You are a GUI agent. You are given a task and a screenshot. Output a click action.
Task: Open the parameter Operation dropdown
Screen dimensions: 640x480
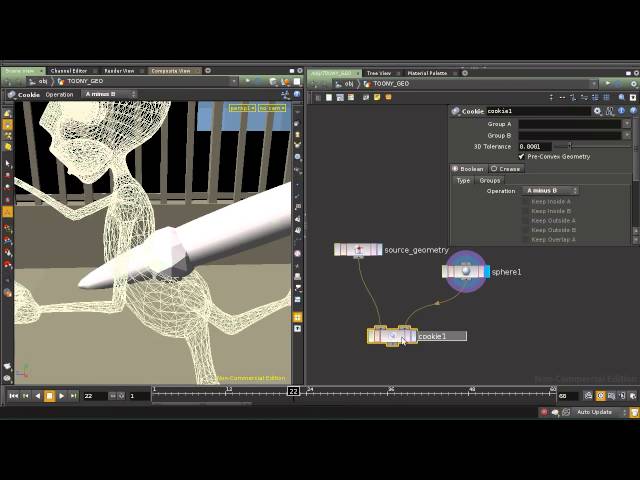[551, 191]
